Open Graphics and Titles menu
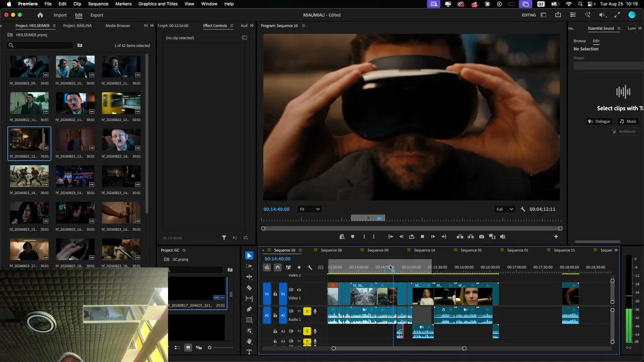Image resolution: width=644 pixels, height=362 pixels. (x=158, y=4)
